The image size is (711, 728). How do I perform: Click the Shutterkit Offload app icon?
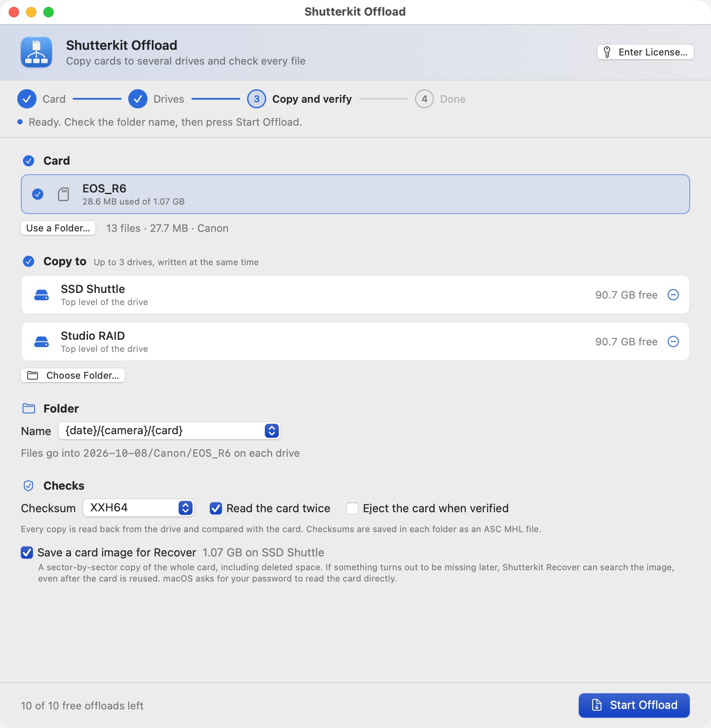(x=36, y=52)
